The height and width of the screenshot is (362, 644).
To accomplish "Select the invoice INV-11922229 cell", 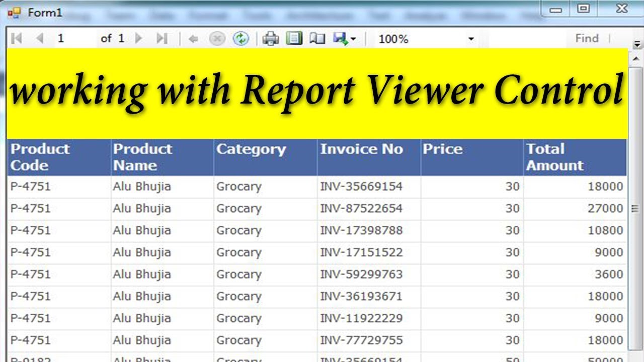I will (x=369, y=318).
